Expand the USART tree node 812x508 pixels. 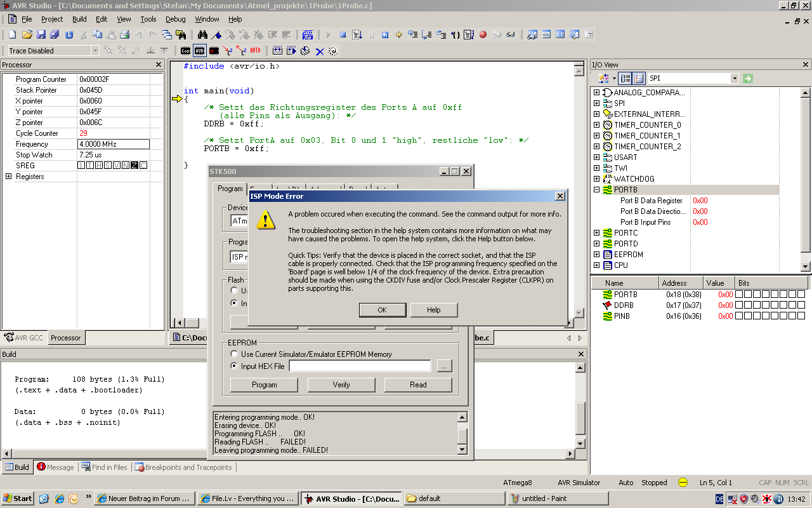(596, 157)
